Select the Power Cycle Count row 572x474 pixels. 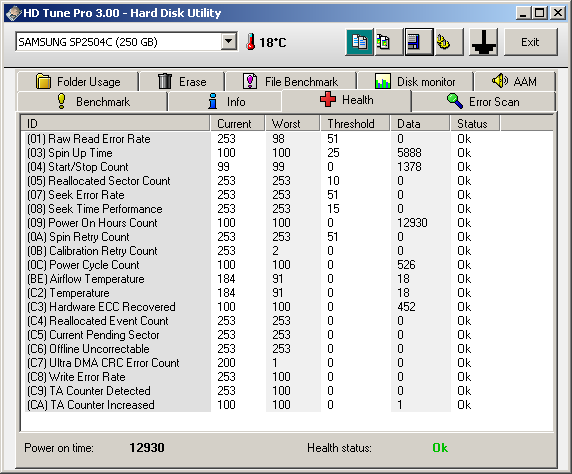(x=287, y=265)
